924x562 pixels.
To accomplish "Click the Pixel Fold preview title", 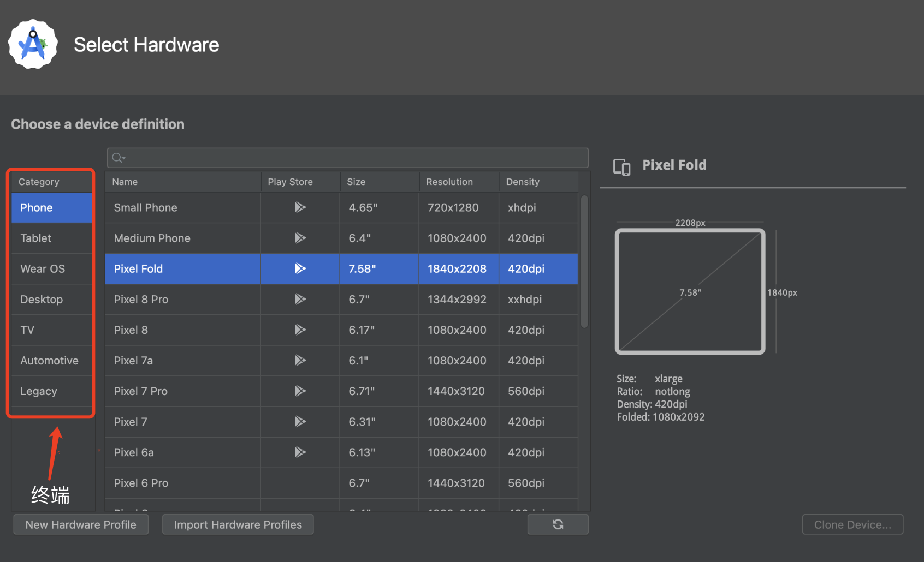I will point(674,165).
